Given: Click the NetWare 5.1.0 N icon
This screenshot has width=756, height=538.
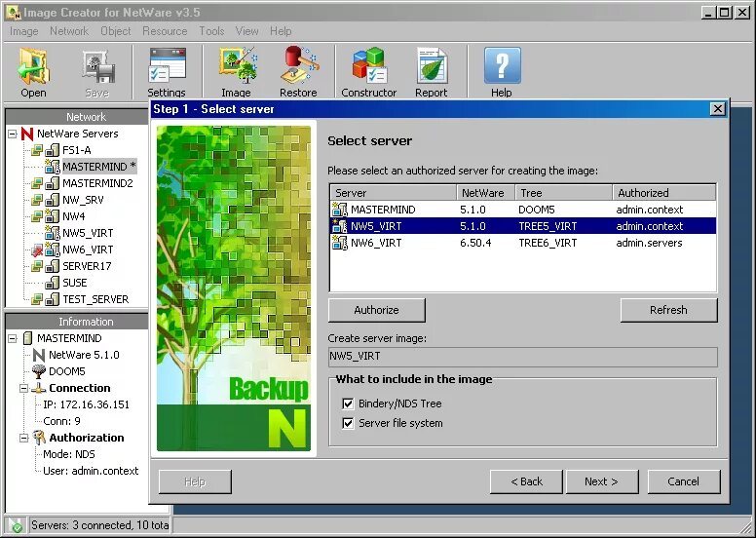Looking at the screenshot, I should [x=39, y=355].
